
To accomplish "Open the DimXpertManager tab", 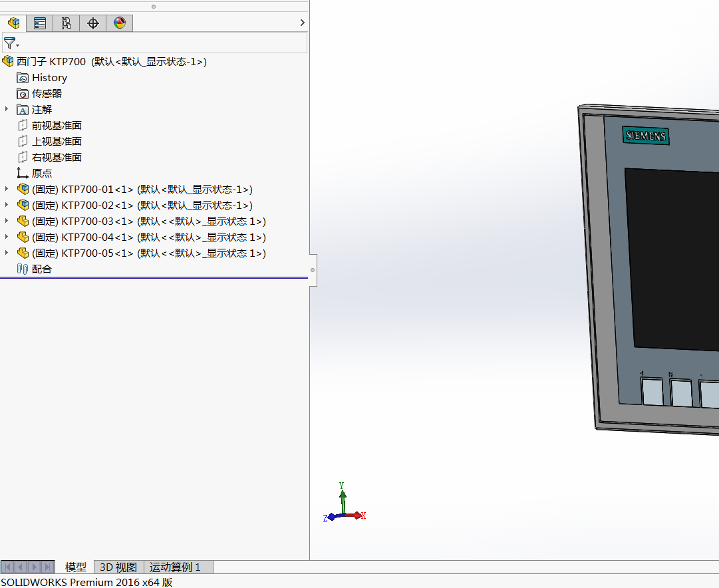I will click(x=93, y=23).
